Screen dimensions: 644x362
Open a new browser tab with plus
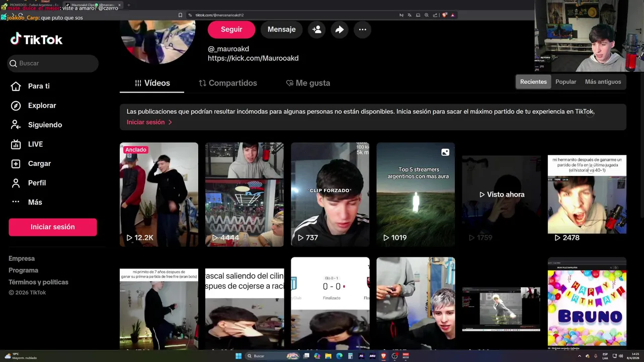pos(128,5)
